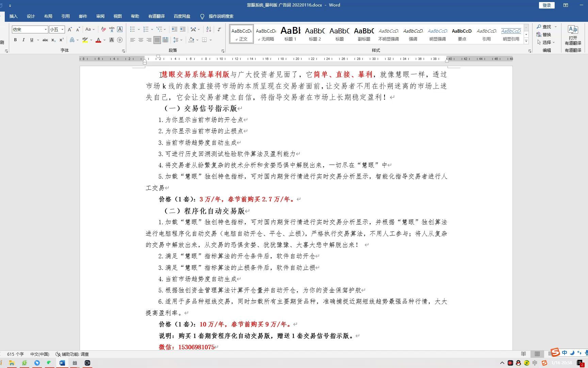This screenshot has height=368, width=588.
Task: Open the 布局 tab
Action: click(48, 16)
